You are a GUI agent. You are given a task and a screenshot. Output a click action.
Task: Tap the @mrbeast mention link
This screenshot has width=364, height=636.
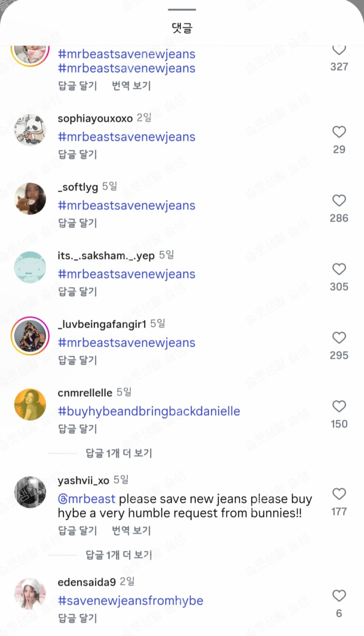click(x=86, y=499)
